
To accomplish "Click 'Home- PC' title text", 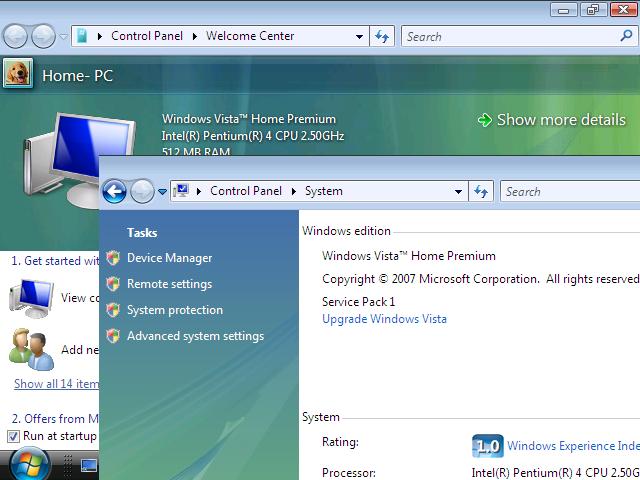I will [78, 76].
